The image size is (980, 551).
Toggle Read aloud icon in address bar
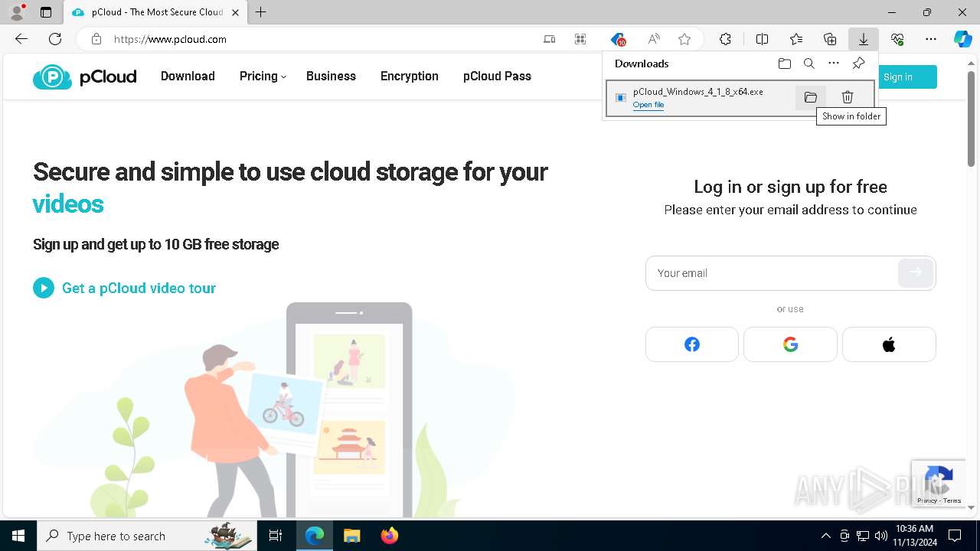[x=654, y=39]
